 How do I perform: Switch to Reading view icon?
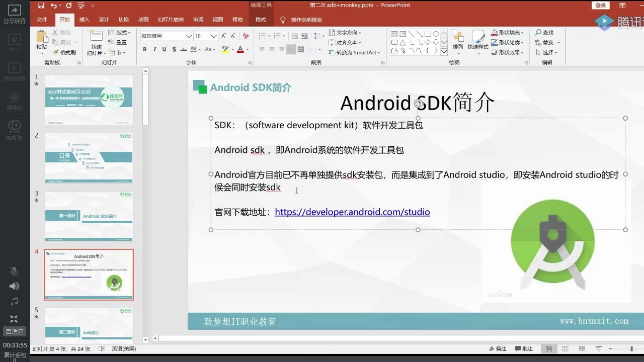point(582,348)
